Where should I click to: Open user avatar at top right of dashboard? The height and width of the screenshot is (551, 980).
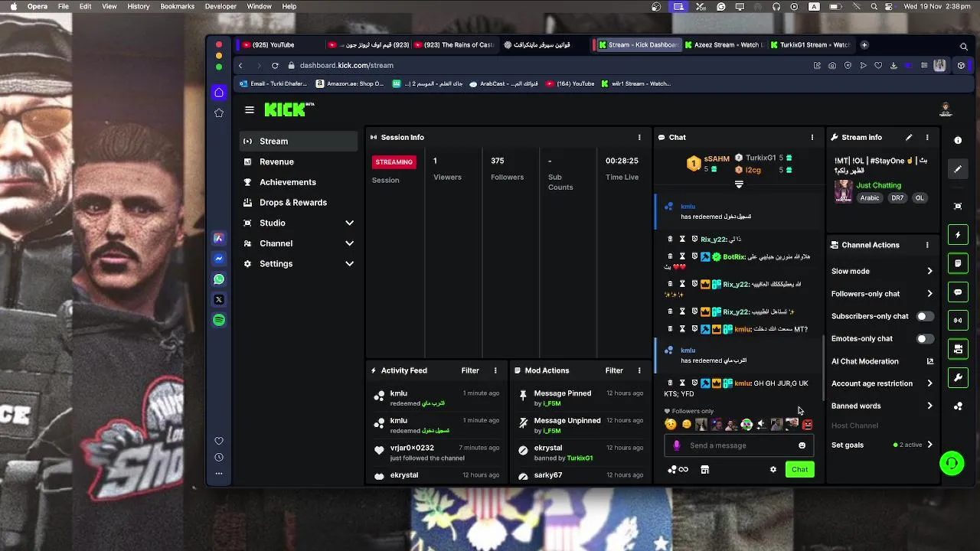tap(946, 110)
